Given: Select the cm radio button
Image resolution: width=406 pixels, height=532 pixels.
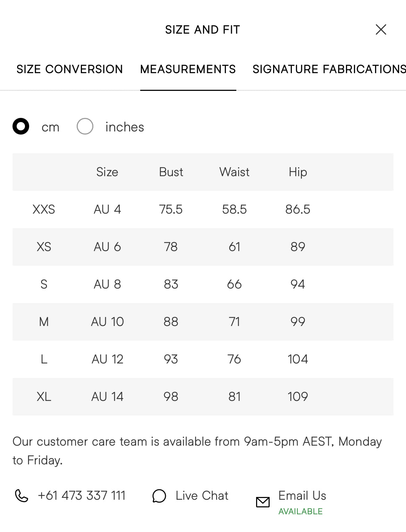Looking at the screenshot, I should point(21,126).
